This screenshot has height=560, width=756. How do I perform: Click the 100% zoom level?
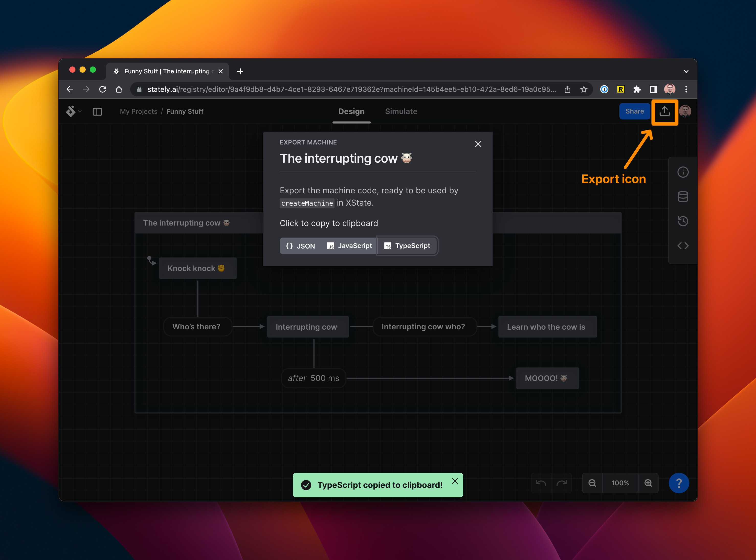(620, 483)
